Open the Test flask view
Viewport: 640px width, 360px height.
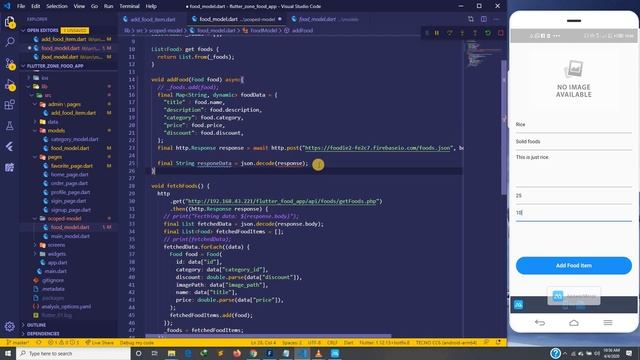pyautogui.click(x=10, y=126)
